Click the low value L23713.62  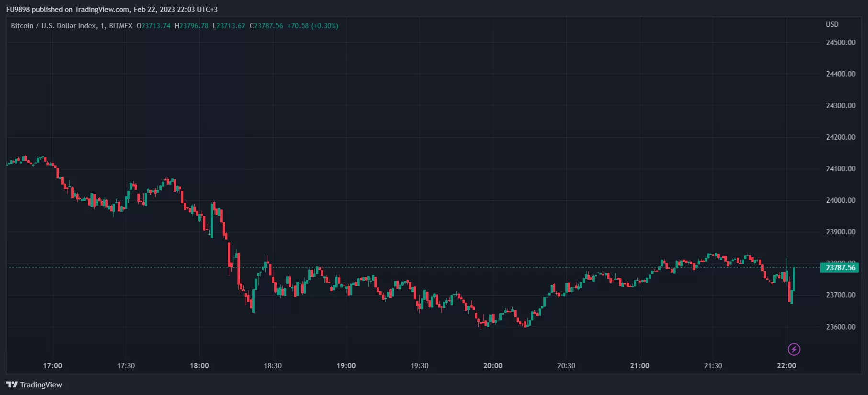click(229, 26)
